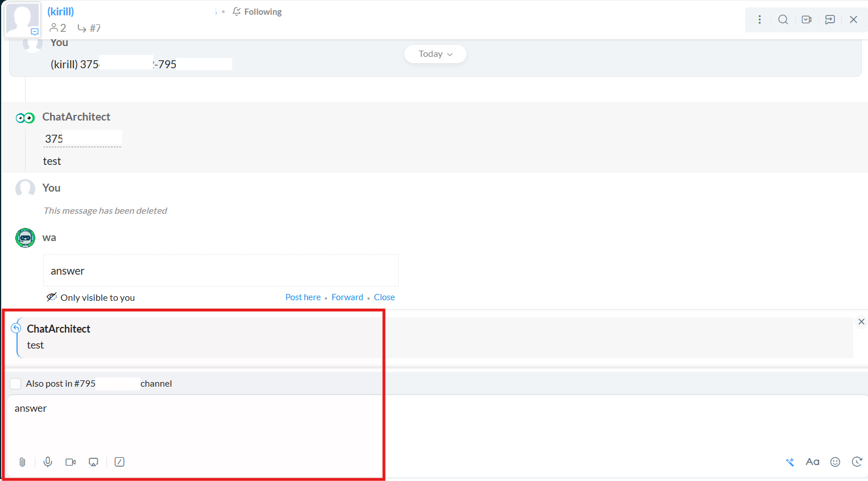Screen dimensions: 868x481
Task: Open slash commands with the slash icon
Action: point(119,462)
